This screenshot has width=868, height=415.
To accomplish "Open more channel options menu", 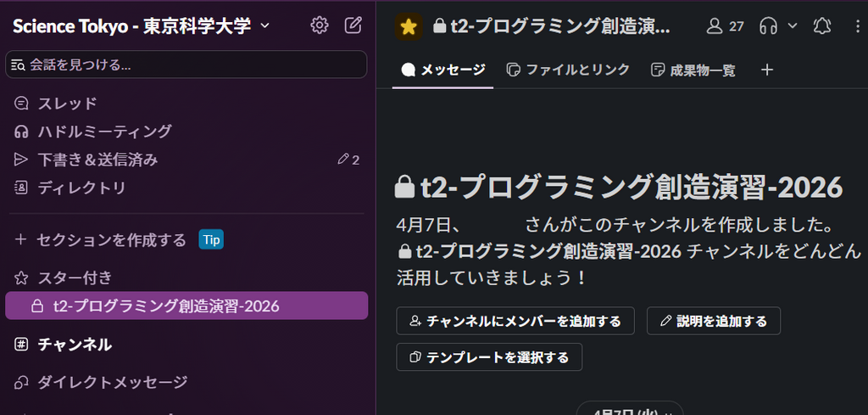I will [858, 26].
